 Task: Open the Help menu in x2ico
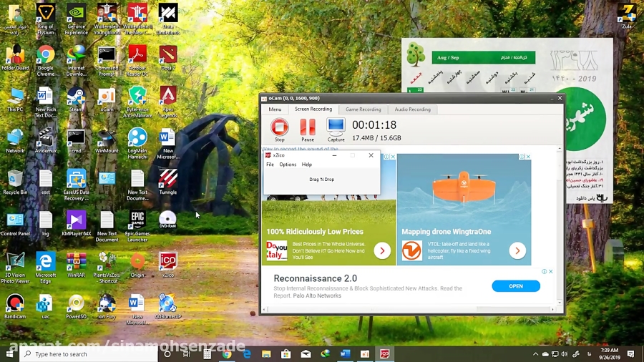[x=307, y=164]
